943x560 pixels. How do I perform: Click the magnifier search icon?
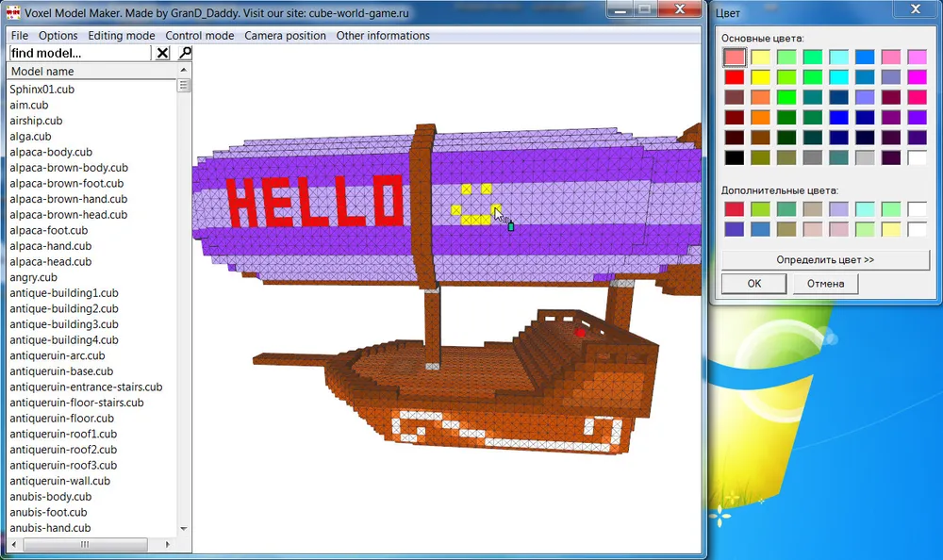pos(185,54)
